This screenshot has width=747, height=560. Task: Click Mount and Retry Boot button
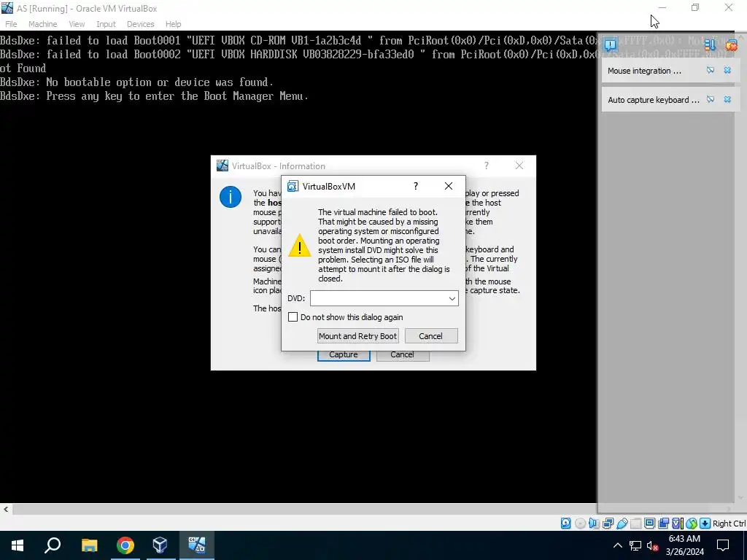point(357,335)
